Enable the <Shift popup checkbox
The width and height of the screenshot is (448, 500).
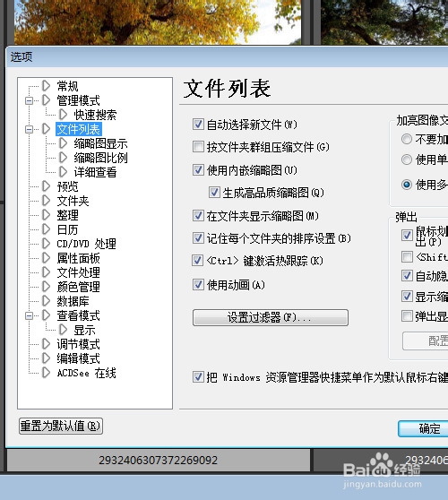click(407, 256)
